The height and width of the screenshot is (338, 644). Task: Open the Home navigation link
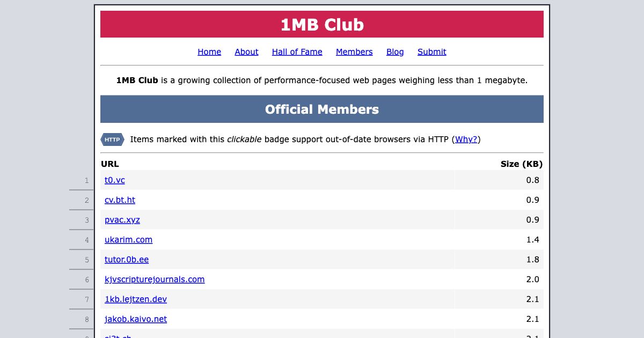coord(209,52)
